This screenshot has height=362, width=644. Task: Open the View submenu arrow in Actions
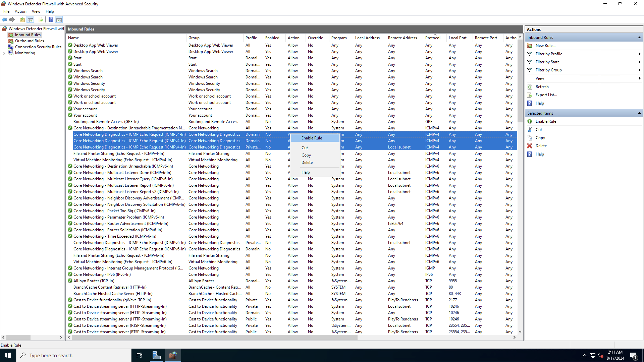(639, 78)
